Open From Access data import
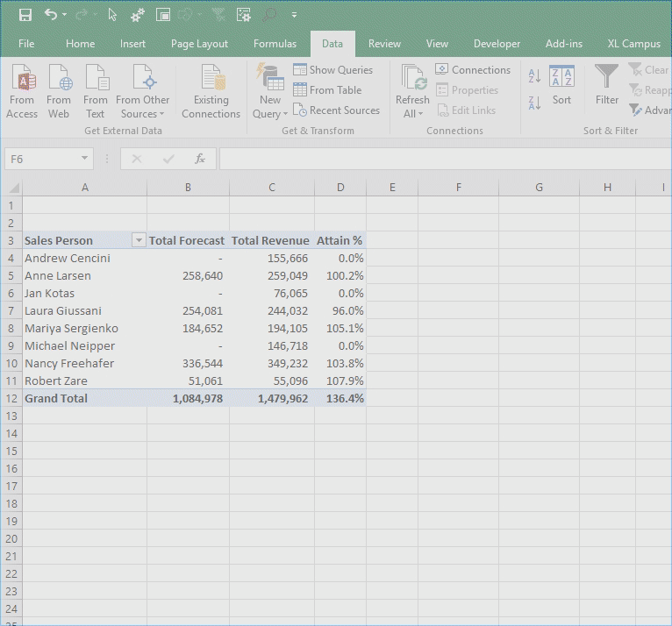This screenshot has height=626, width=672. click(22, 91)
